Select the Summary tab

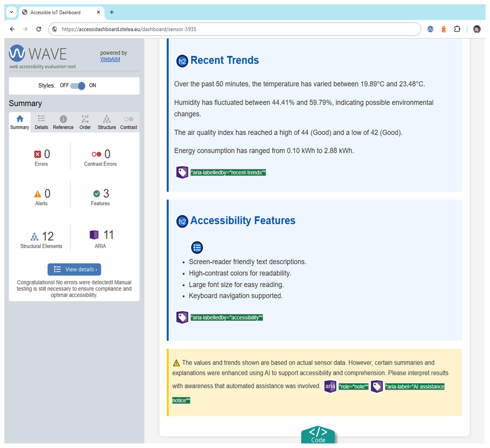tap(20, 122)
